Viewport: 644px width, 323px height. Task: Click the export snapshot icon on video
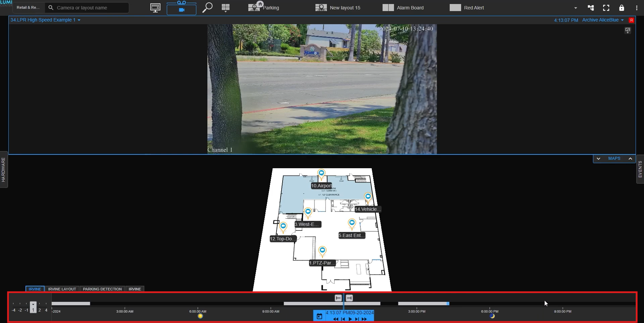628,31
